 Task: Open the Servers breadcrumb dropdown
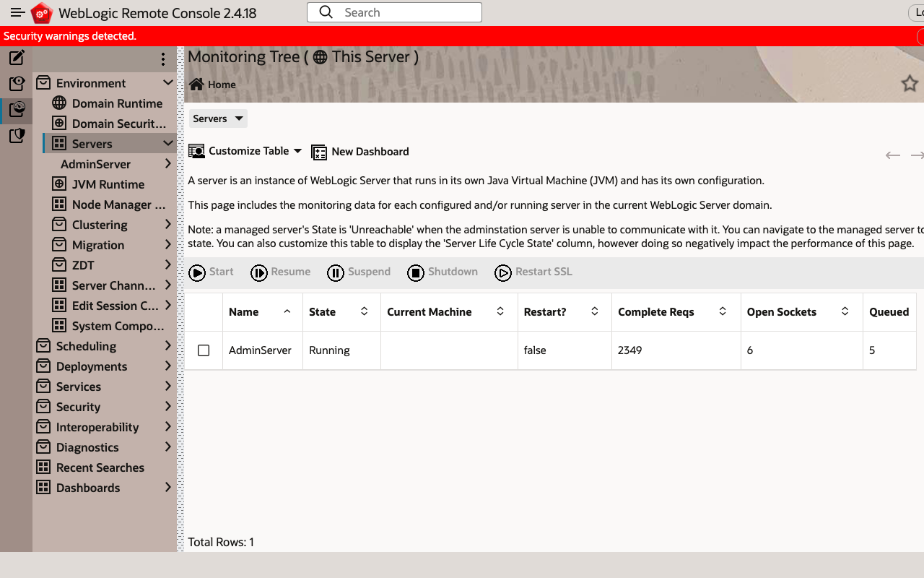point(218,118)
